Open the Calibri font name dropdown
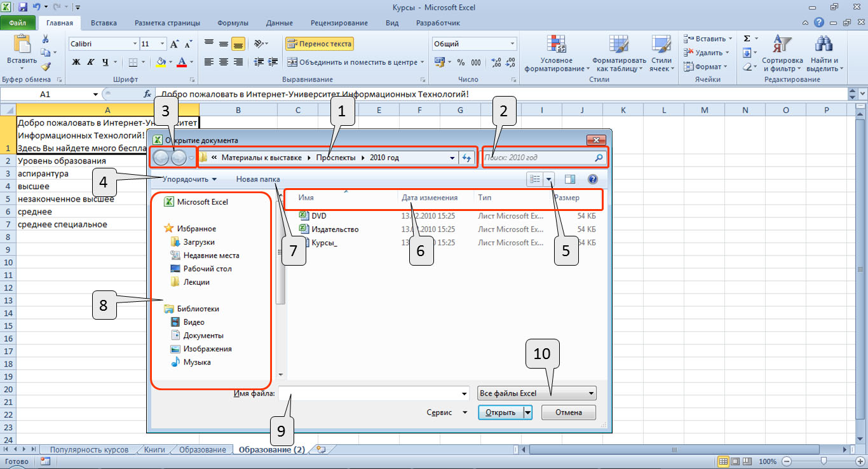Image resolution: width=868 pixels, height=469 pixels. [135, 44]
